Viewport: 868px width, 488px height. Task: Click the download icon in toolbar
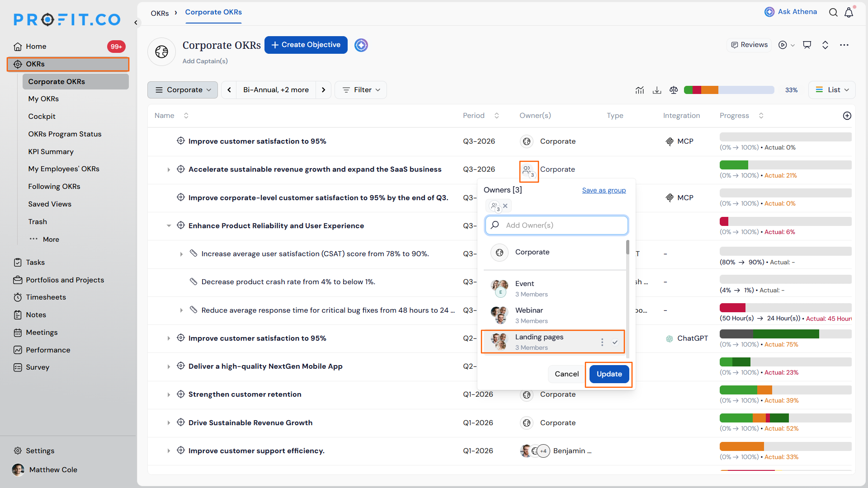(657, 90)
